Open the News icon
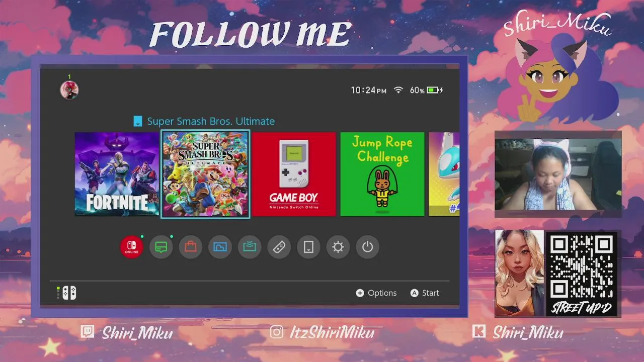This screenshot has height=362, width=644. click(x=161, y=247)
